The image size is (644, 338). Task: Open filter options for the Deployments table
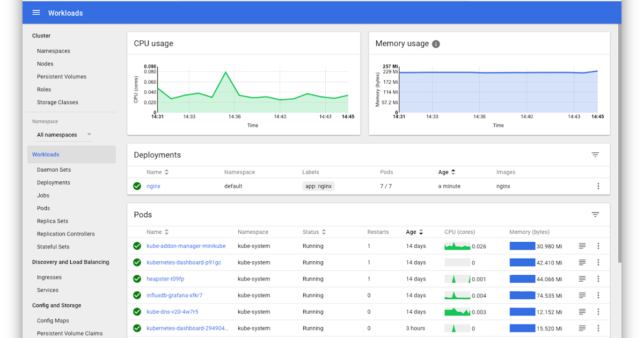[595, 155]
